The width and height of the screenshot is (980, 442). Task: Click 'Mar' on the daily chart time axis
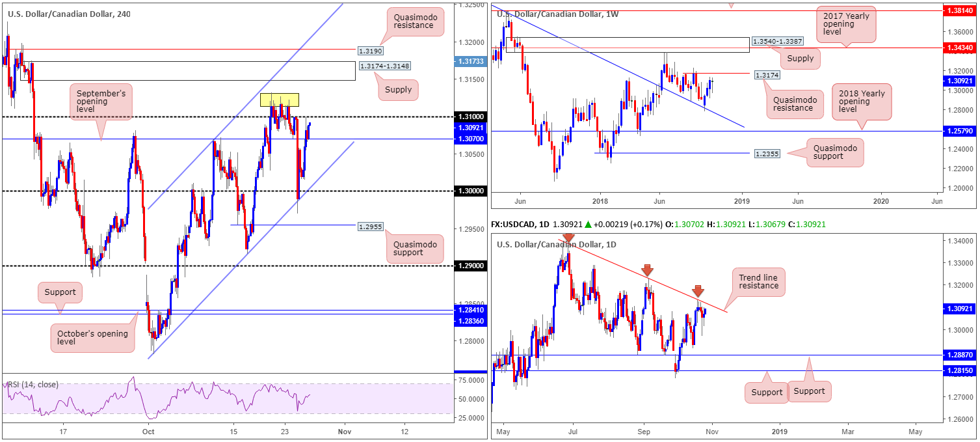pos(848,431)
